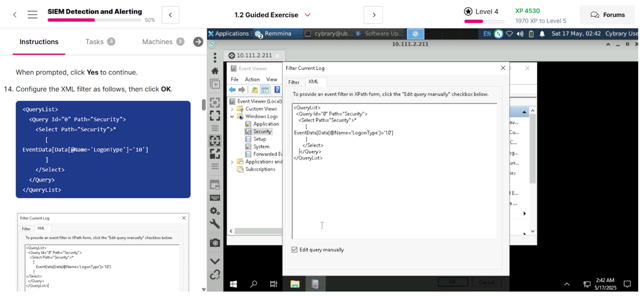The width and height of the screenshot is (644, 297).
Task: Collapse the Windows Logs tree node
Action: click(x=232, y=116)
